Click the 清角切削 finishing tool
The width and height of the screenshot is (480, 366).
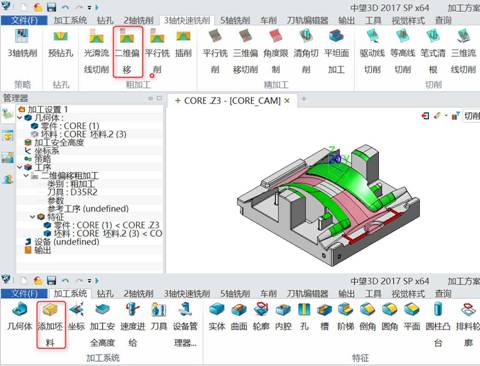(x=306, y=51)
